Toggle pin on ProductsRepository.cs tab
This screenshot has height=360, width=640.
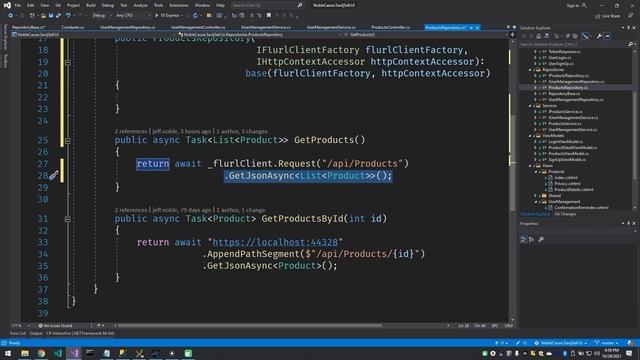(x=471, y=27)
